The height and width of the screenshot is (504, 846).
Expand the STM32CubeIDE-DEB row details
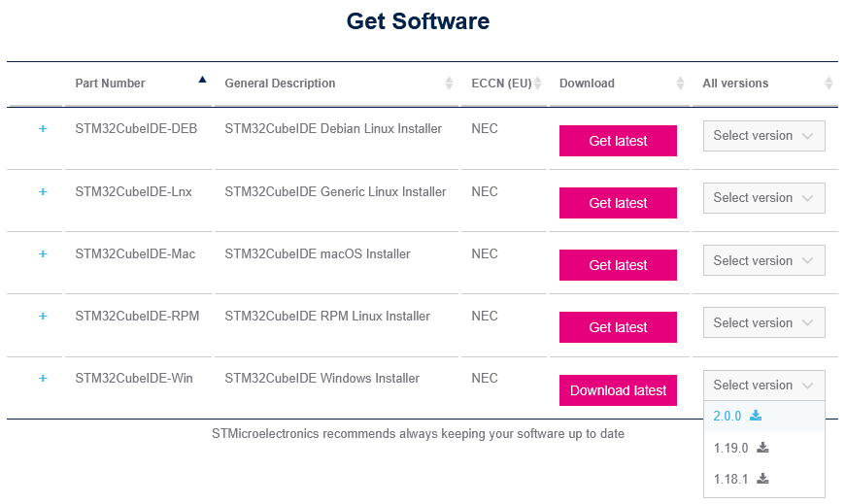43,129
